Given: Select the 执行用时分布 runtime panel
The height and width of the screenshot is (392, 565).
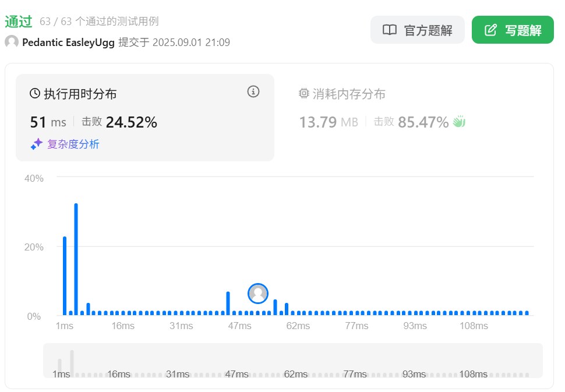Looking at the screenshot, I should pos(145,118).
